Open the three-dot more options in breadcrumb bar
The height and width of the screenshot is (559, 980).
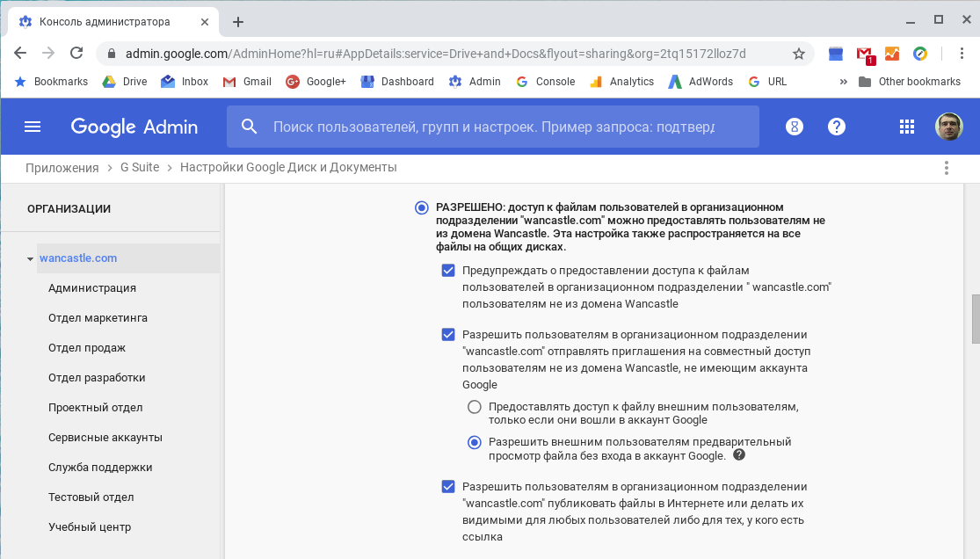tap(947, 168)
